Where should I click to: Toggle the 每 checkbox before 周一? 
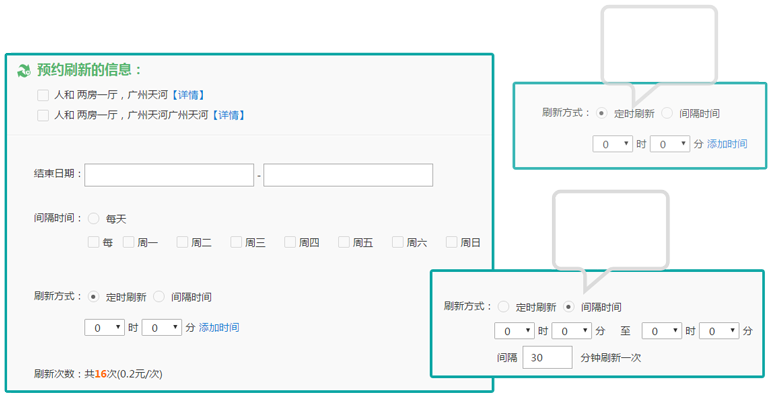click(x=94, y=242)
